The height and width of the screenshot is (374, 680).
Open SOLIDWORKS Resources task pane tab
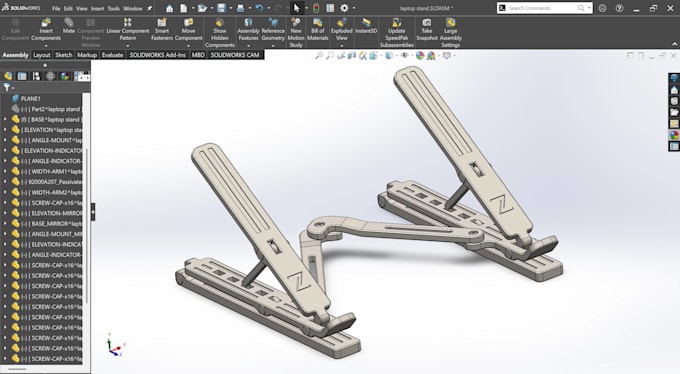pyautogui.click(x=674, y=90)
